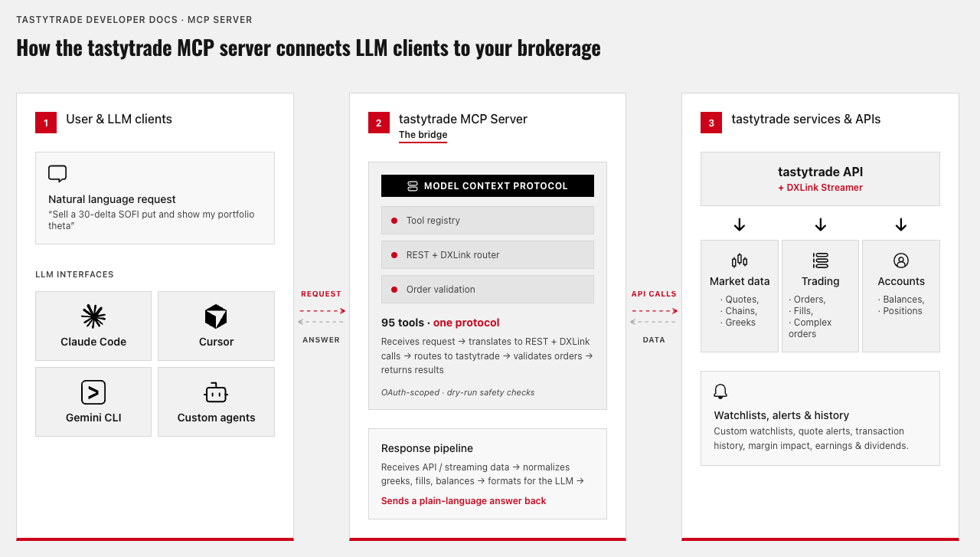The image size is (980, 557).
Task: Click the "Chains," item under Market data
Action: (739, 311)
